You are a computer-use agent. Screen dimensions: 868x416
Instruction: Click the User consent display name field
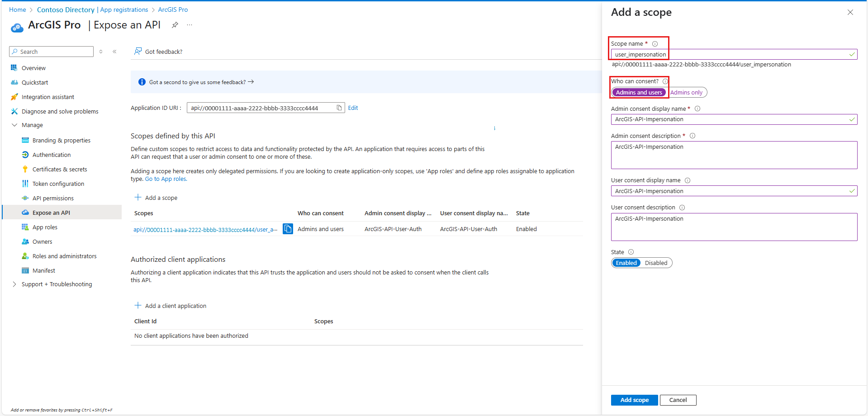point(734,191)
